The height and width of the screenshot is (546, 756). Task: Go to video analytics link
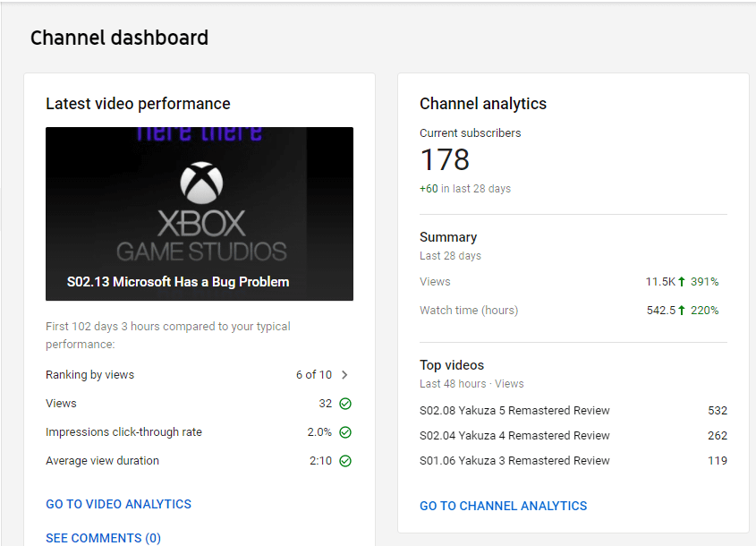point(118,504)
